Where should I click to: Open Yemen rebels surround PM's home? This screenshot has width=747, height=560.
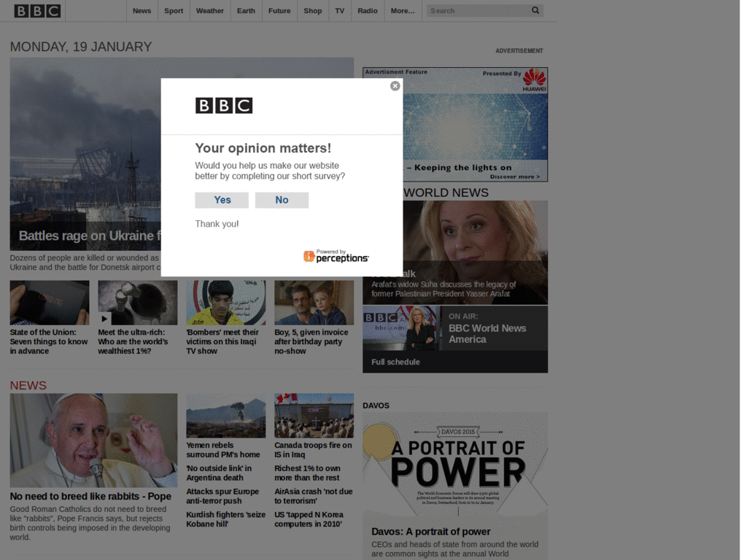223,449
